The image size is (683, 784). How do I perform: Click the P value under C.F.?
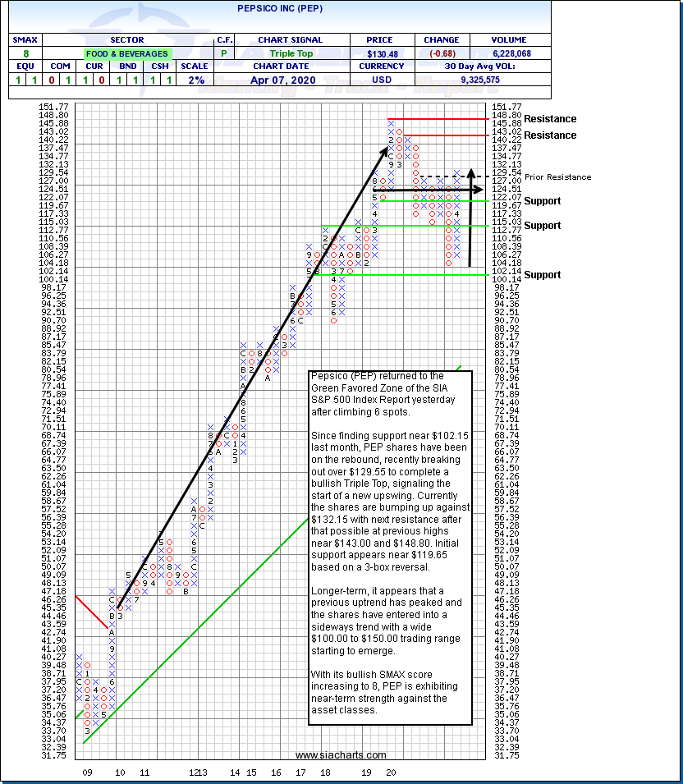(x=224, y=54)
